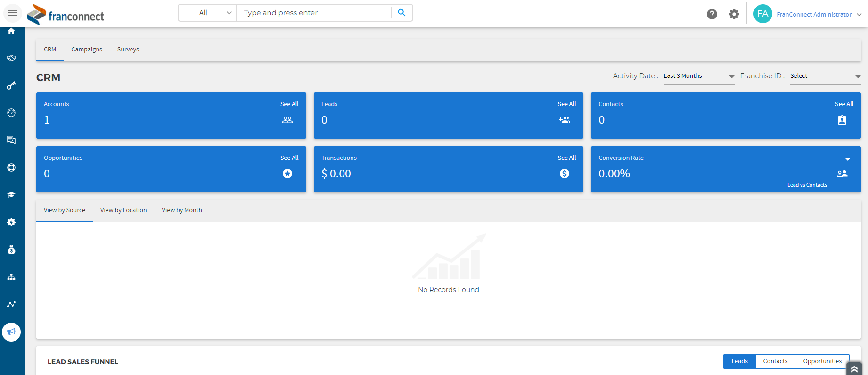Switch to the Campaigns tab
Screen dimensions: 868x375
(87, 50)
